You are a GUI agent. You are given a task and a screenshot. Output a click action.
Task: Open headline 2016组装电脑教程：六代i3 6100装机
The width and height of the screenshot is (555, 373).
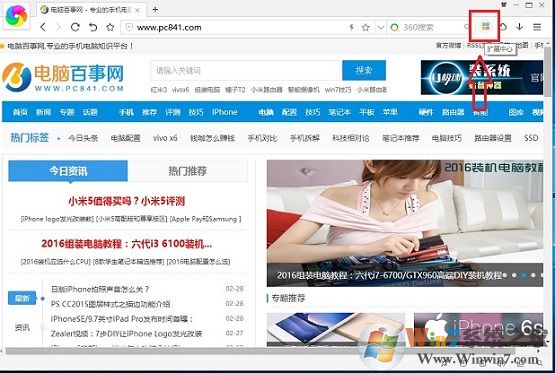pyautogui.click(x=127, y=244)
